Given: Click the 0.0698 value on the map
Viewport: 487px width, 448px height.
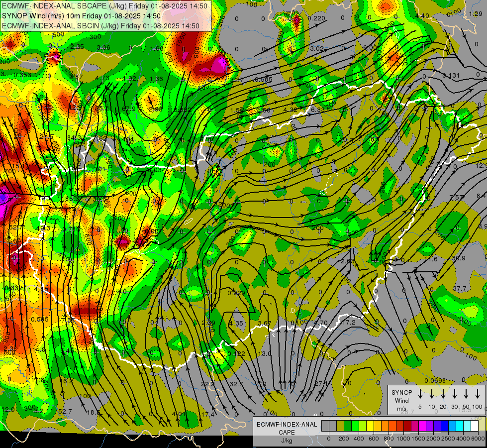Looking at the screenshot, I should [435, 380].
